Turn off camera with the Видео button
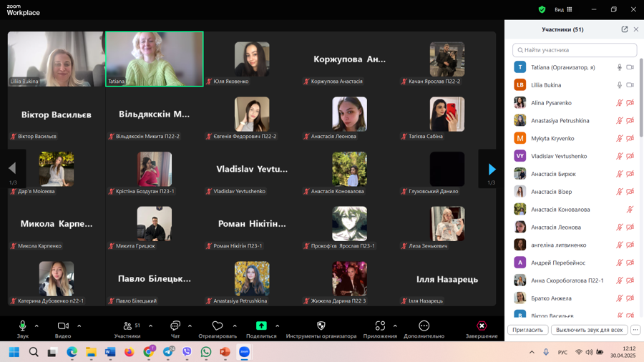 63,329
